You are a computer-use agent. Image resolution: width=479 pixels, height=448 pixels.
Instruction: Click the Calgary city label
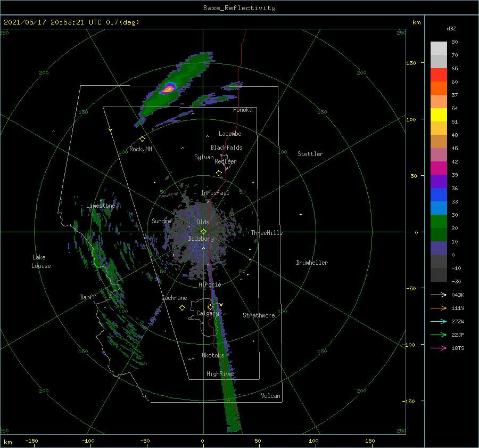coord(208,313)
